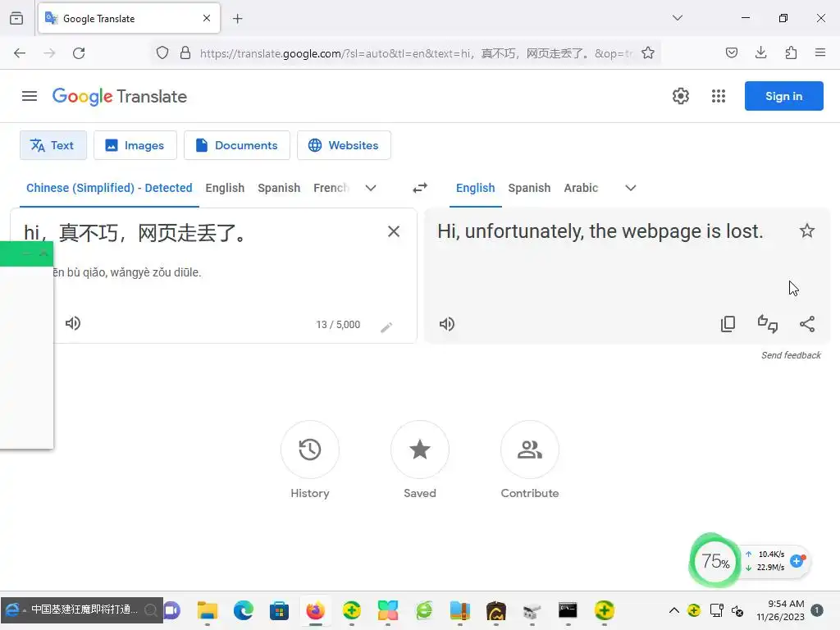Click the Google Translate logo
The image size is (840, 630).
pos(120,97)
